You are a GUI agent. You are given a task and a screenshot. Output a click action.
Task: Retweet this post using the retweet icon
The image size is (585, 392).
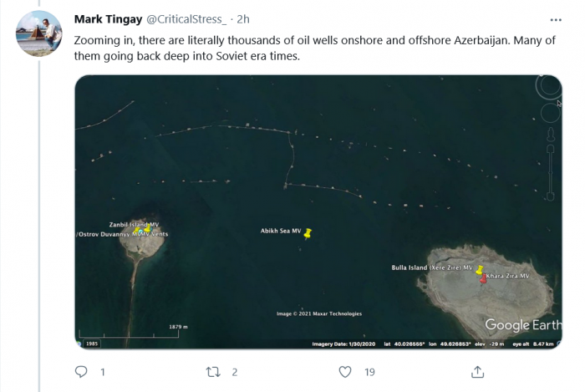[213, 372]
